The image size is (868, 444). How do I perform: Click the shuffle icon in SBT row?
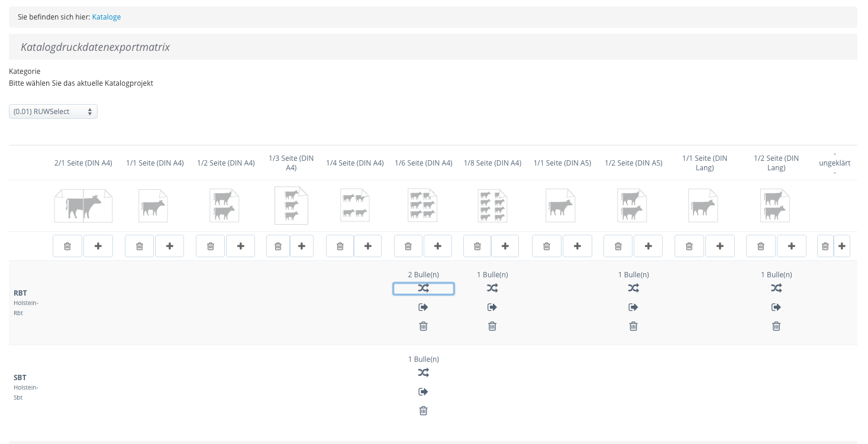(x=423, y=373)
